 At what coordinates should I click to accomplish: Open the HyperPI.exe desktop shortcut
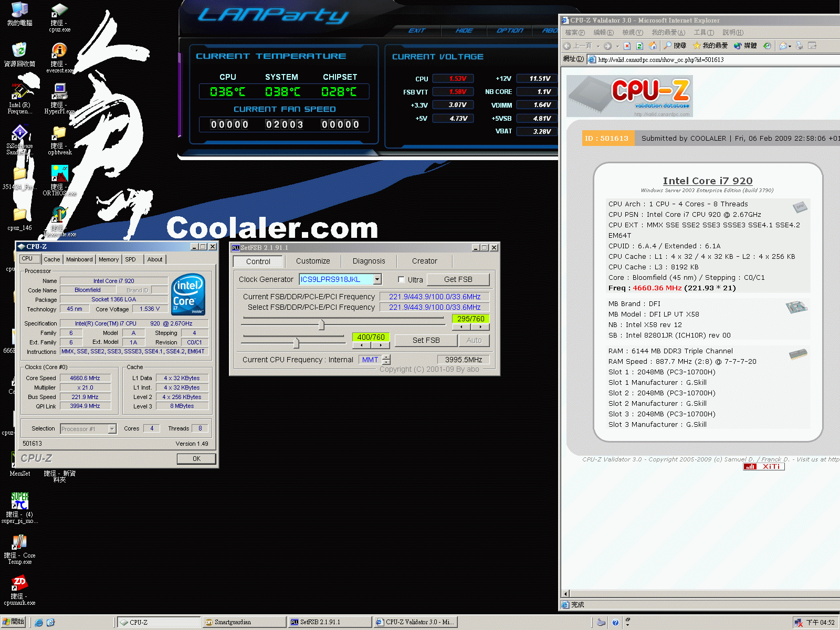pyautogui.click(x=59, y=99)
